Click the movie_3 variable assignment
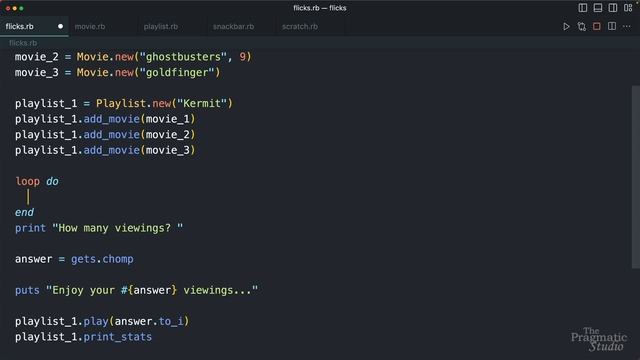This screenshot has height=360, width=640. coord(37,73)
